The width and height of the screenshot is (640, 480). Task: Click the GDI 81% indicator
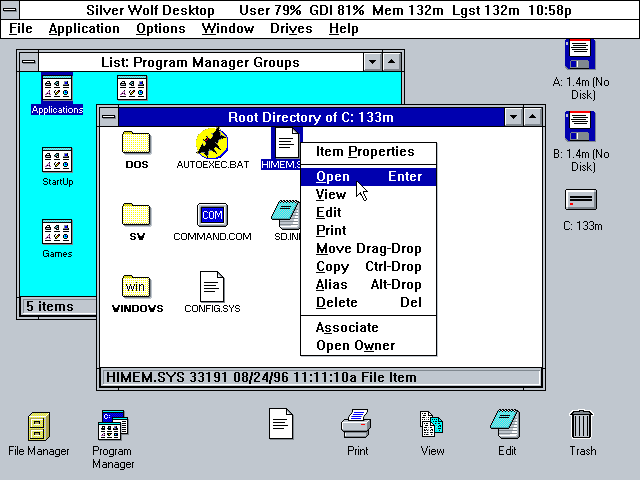337,10
